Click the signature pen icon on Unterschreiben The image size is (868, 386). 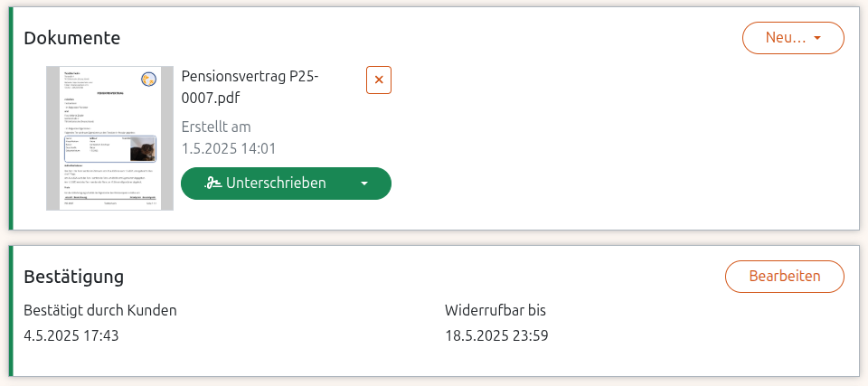click(x=213, y=183)
